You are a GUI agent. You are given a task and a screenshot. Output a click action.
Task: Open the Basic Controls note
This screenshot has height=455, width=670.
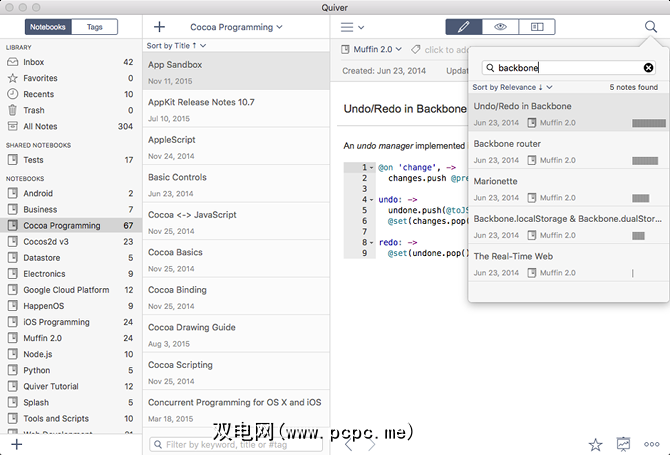point(236,184)
